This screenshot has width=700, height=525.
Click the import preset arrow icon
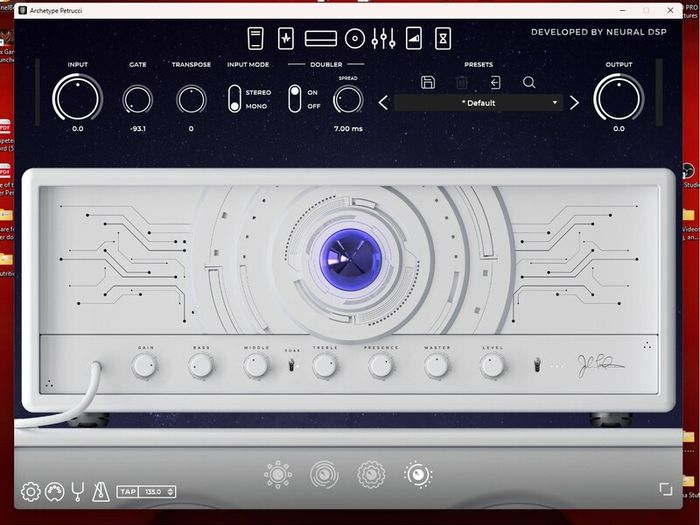[495, 82]
